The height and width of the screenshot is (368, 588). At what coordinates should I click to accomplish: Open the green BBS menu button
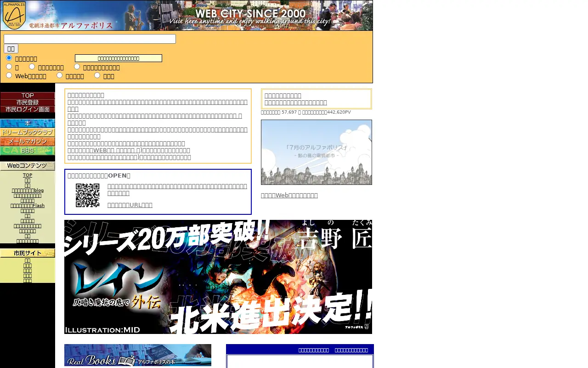pyautogui.click(x=28, y=151)
